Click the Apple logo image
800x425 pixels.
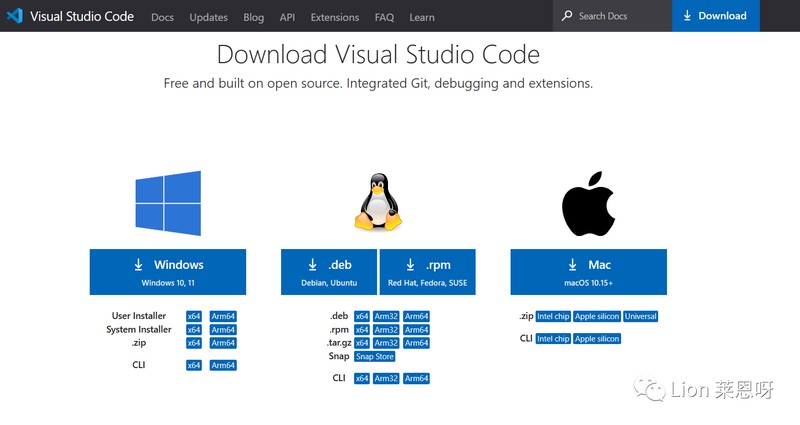click(588, 204)
